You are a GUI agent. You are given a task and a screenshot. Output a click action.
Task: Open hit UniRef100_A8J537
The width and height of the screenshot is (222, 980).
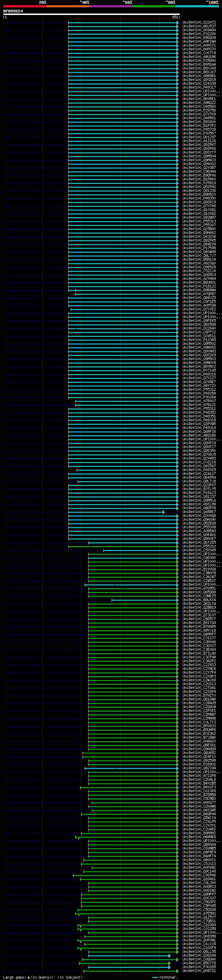(199, 26)
